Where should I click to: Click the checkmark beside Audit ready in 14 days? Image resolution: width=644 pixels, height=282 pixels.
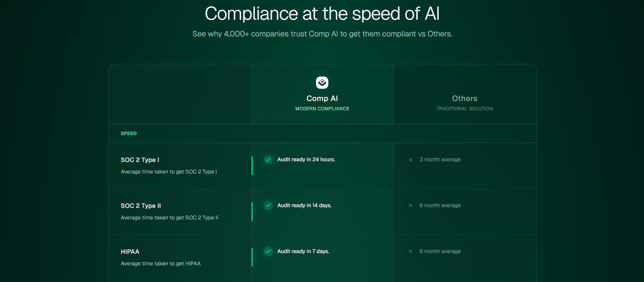(268, 205)
